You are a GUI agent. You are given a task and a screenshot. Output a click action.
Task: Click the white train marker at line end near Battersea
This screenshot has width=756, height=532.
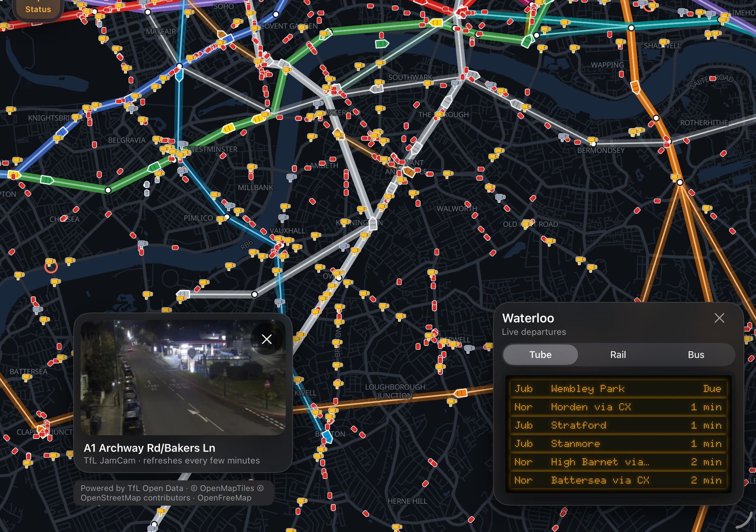(183, 294)
